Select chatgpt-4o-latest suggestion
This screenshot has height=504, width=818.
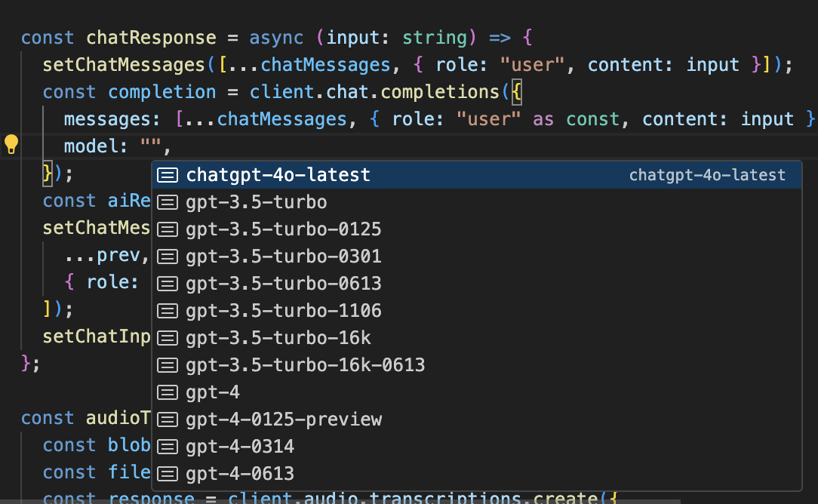tap(477, 175)
